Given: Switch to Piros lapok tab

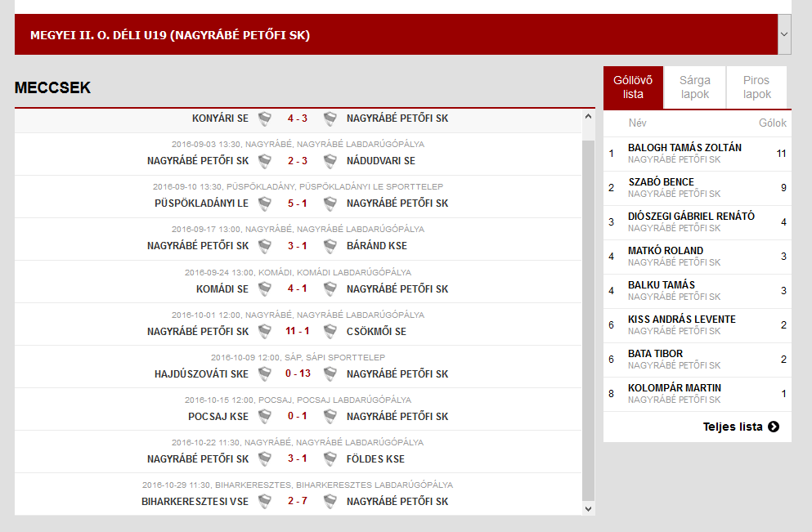Looking at the screenshot, I should (x=756, y=87).
